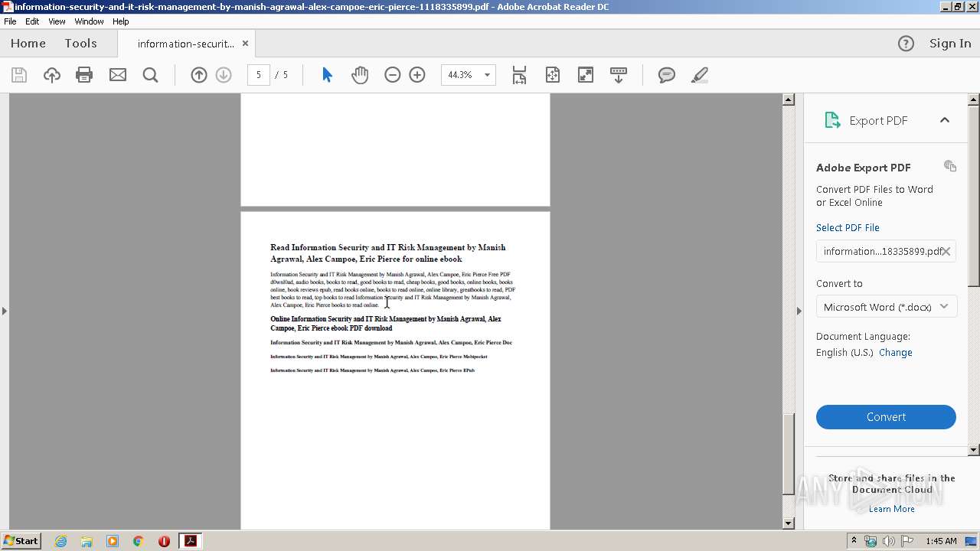Click the taskbar clock 1:45 AM
980x551 pixels.
(941, 541)
